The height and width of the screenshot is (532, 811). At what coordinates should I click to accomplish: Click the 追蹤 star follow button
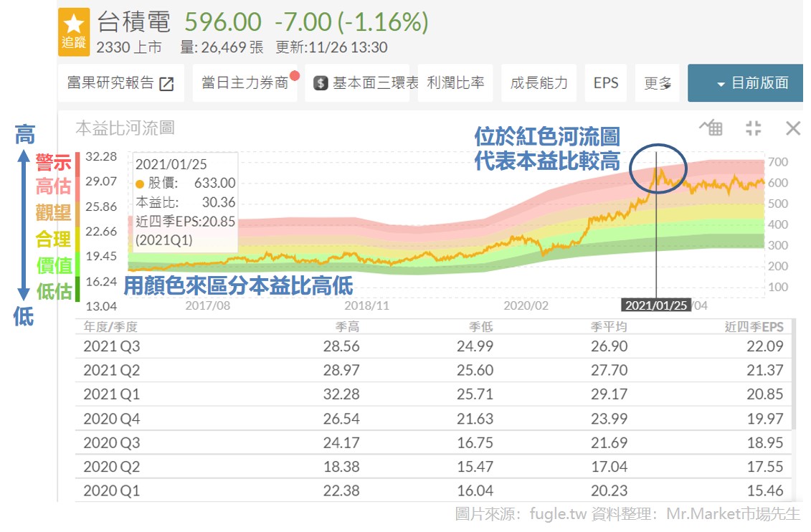73,32
